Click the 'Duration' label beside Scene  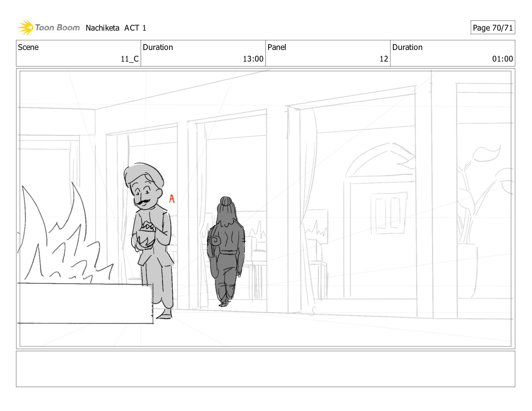tap(158, 47)
